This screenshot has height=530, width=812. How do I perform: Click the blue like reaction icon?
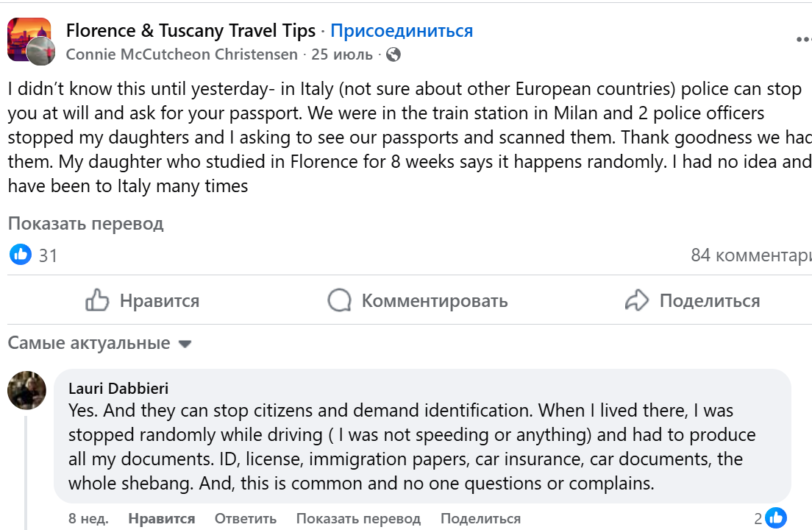[21, 255]
